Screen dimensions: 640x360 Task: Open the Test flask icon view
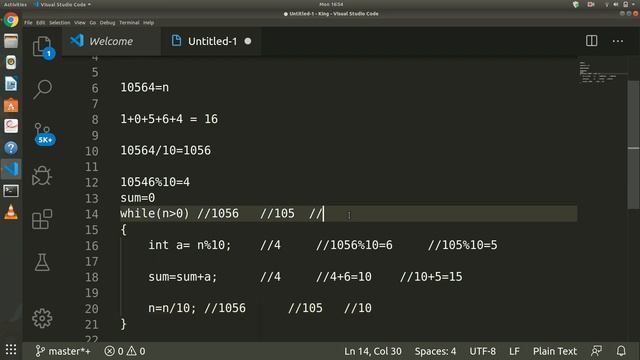click(42, 262)
